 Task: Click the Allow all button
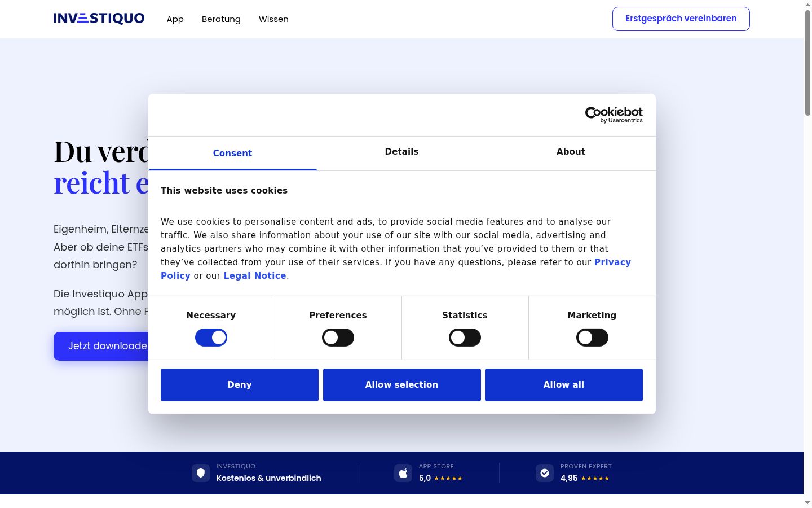tap(564, 385)
